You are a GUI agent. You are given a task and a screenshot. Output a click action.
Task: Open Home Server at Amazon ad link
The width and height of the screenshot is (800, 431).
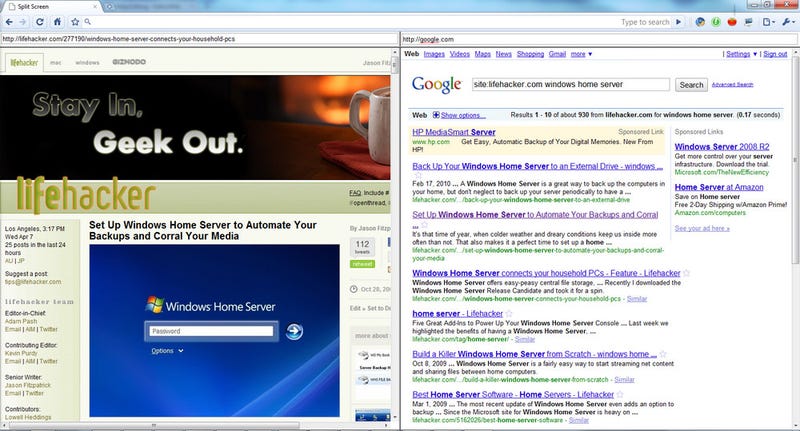(719, 187)
